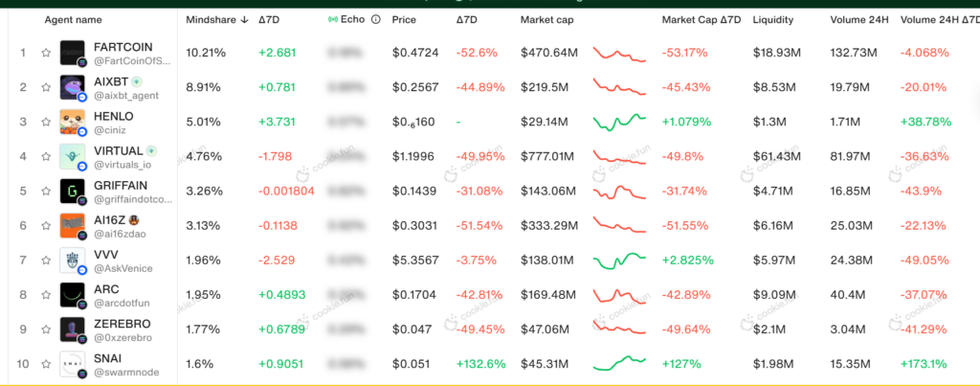Toggle favorite star for AIXBT

(x=45, y=87)
